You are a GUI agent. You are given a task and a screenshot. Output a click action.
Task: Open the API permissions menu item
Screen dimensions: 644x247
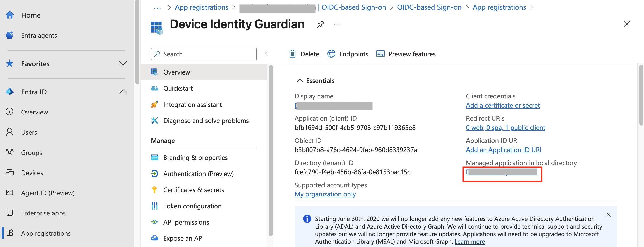coord(186,222)
